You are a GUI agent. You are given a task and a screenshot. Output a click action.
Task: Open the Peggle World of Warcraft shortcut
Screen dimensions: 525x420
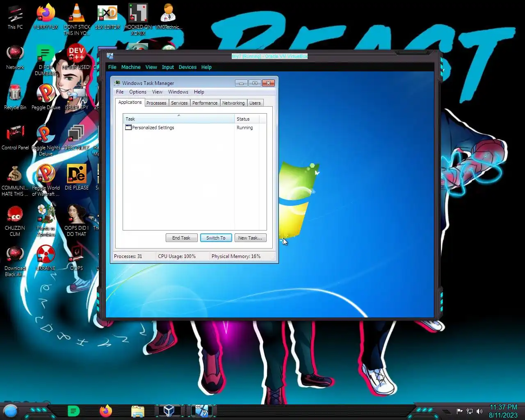(46, 181)
